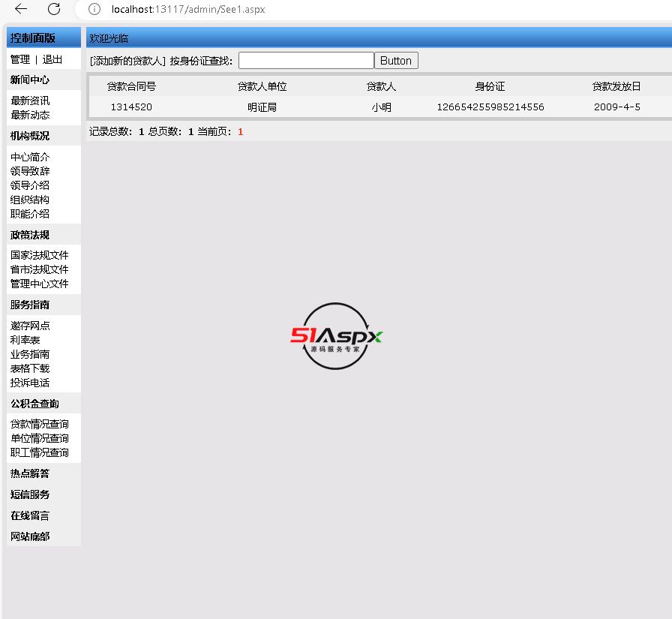Select 服务指南 section header
This screenshot has width=672, height=619.
click(x=30, y=305)
